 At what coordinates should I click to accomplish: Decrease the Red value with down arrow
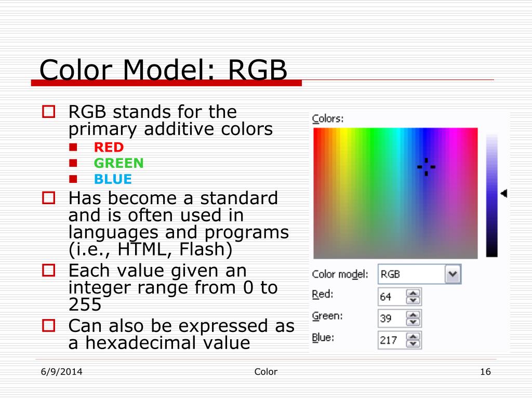[x=413, y=301]
